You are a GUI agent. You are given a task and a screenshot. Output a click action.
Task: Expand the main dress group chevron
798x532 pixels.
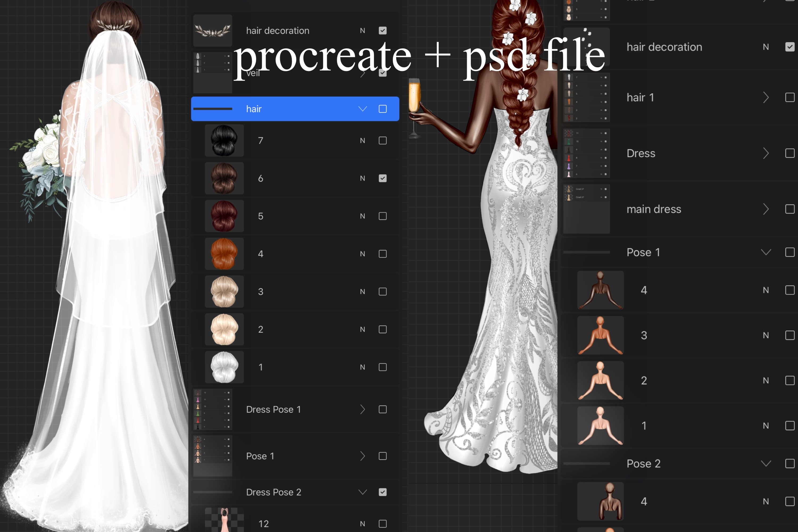click(766, 209)
